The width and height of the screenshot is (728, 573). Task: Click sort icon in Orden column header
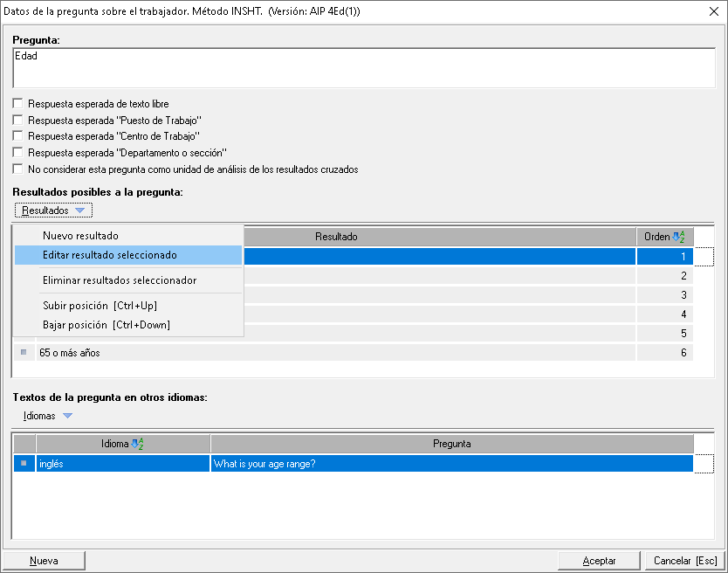[x=678, y=237]
